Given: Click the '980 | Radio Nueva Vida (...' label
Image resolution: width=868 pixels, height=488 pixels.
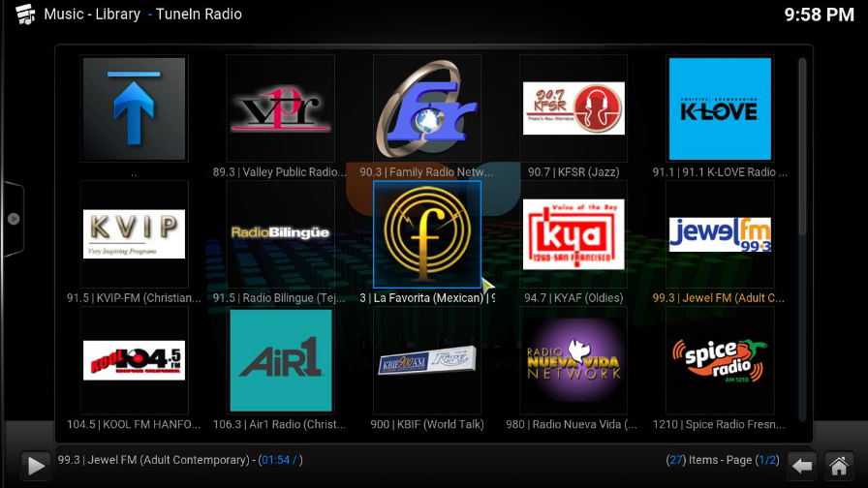Looking at the screenshot, I should 572,424.
